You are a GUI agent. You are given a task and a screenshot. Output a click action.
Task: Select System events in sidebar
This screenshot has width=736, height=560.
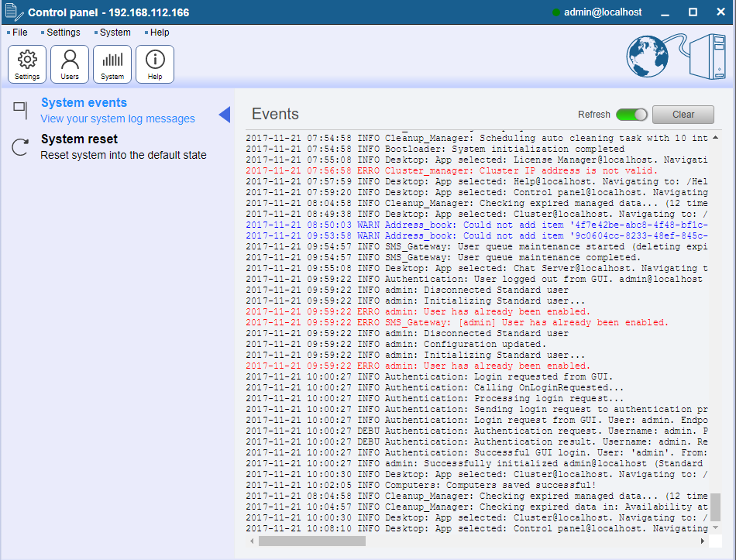(x=84, y=102)
